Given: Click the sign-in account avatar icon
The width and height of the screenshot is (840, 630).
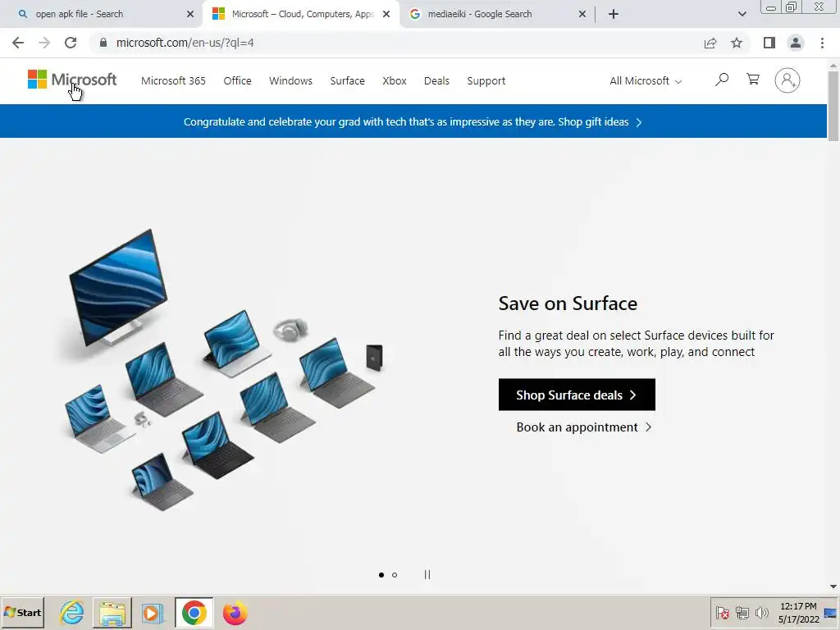Looking at the screenshot, I should click(787, 80).
